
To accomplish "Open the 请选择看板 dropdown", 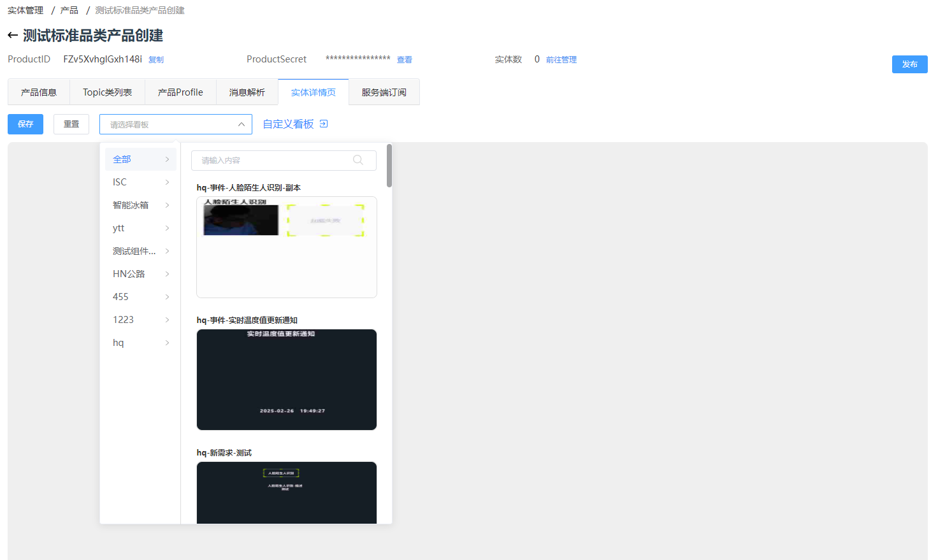I will [176, 124].
